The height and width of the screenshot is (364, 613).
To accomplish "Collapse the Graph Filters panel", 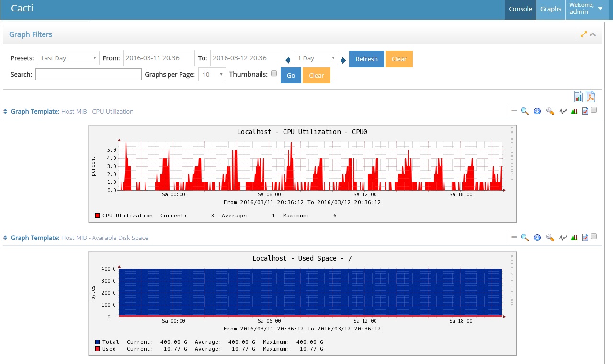I will pyautogui.click(x=593, y=34).
